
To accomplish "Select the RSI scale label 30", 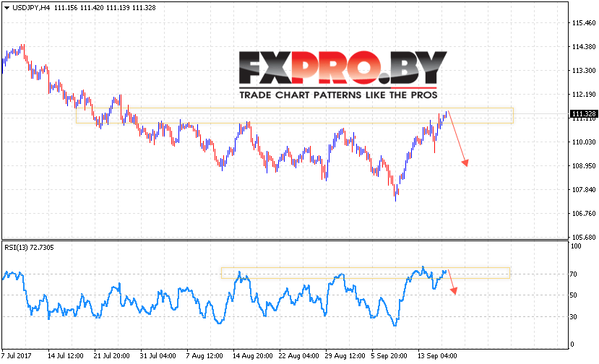I will pos(574,317).
